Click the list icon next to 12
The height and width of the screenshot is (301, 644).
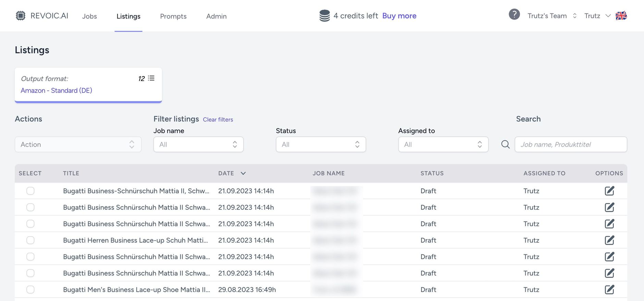click(151, 78)
